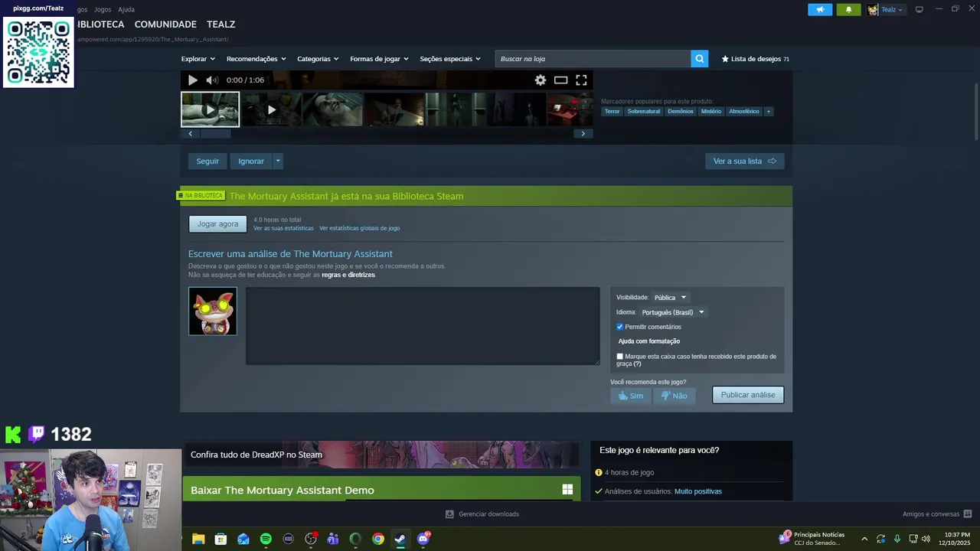The image size is (980, 551).
Task: Open Lista de desejos wishlist
Action: point(755,59)
